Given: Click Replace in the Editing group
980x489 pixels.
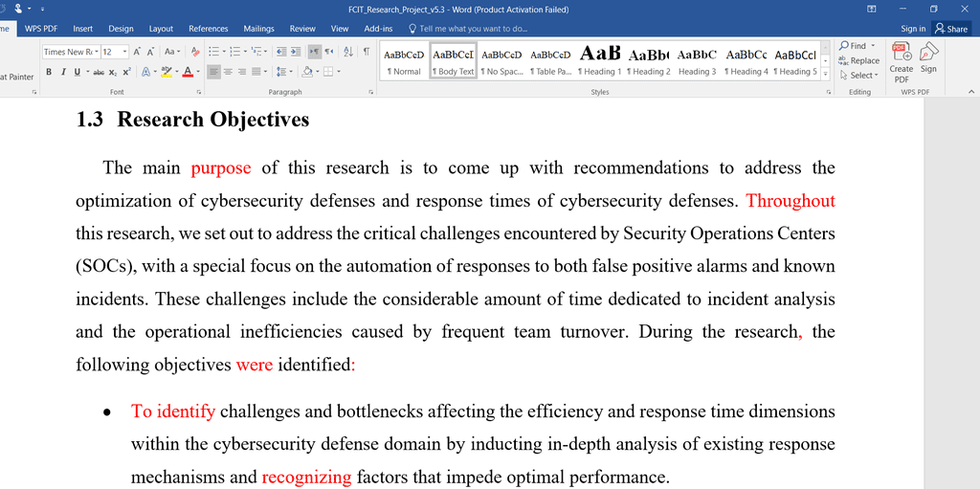Looking at the screenshot, I should pos(859,60).
